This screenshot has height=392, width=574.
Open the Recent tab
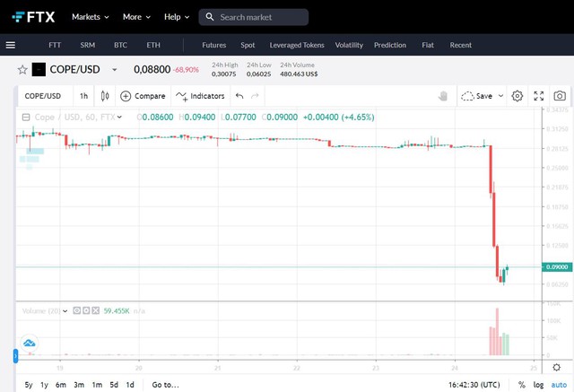tap(460, 45)
